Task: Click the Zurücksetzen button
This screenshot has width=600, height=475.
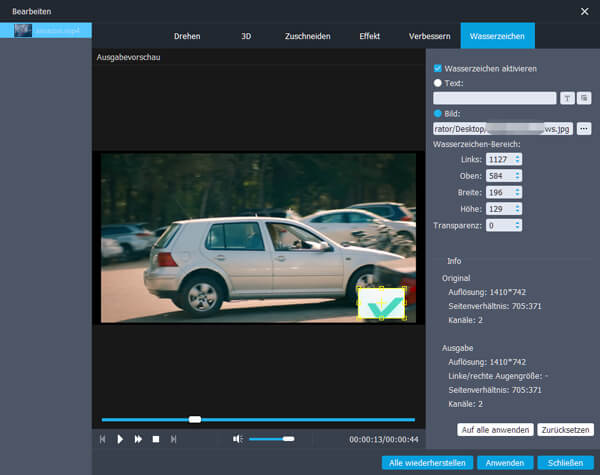Action: pos(564,429)
